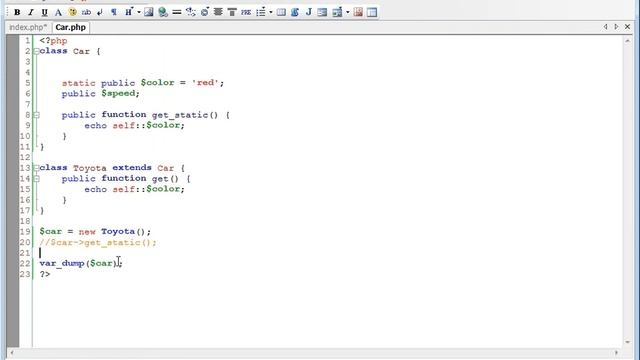The height and width of the screenshot is (360, 640).
Task: Click the closing '?>' tag on line 23
Action: coord(45,274)
